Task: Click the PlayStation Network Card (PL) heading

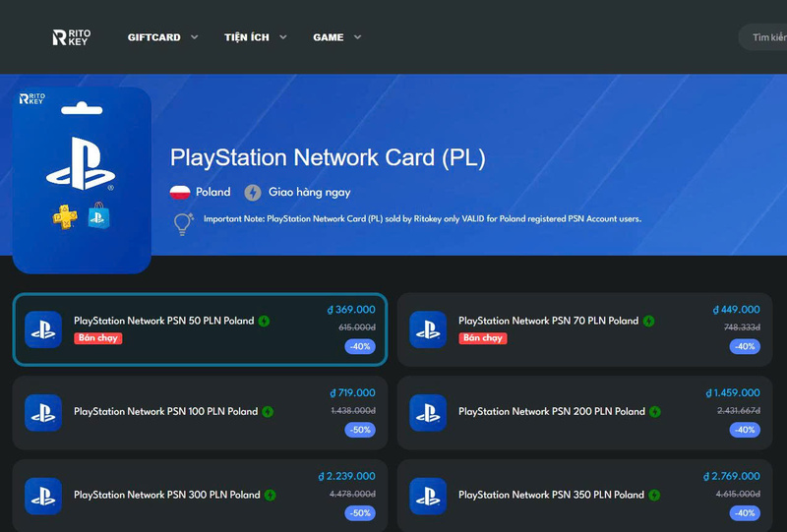Action: (328, 157)
